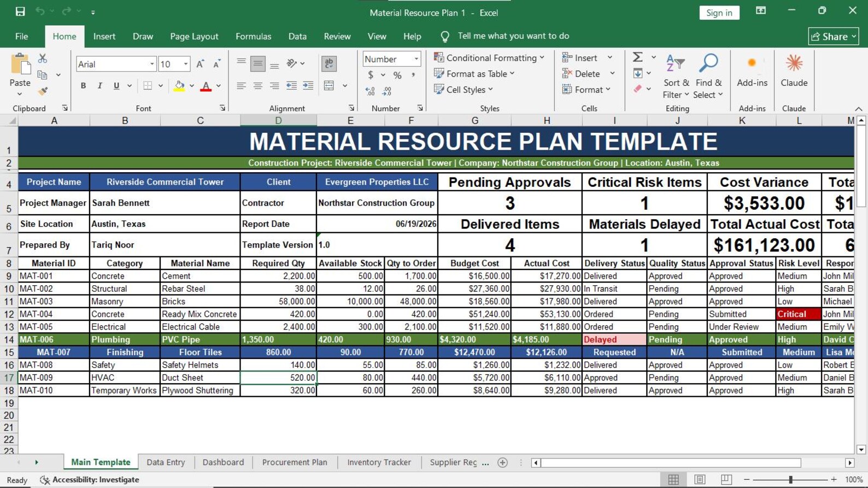
Task: Switch to Page Break Preview in status bar
Action: tap(726, 479)
